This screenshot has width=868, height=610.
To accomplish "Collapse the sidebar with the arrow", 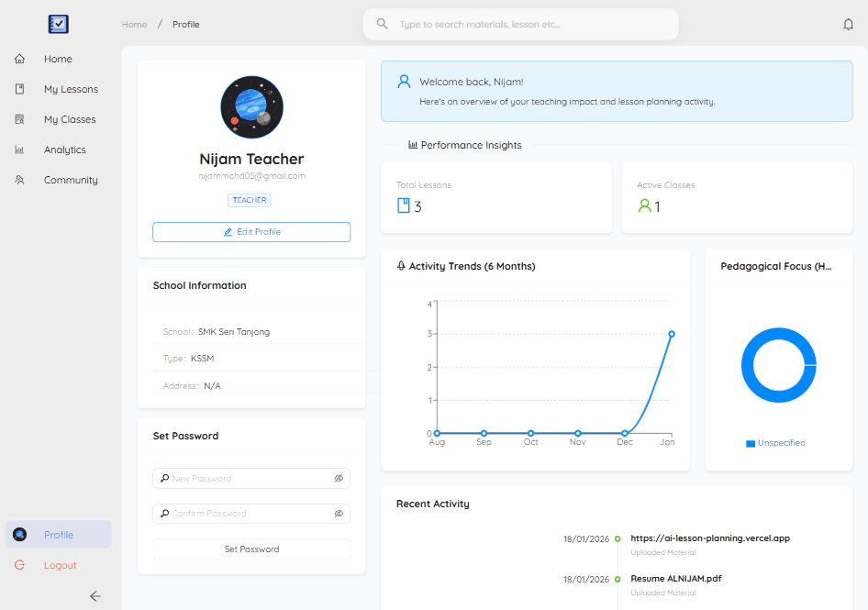I will 95,596.
